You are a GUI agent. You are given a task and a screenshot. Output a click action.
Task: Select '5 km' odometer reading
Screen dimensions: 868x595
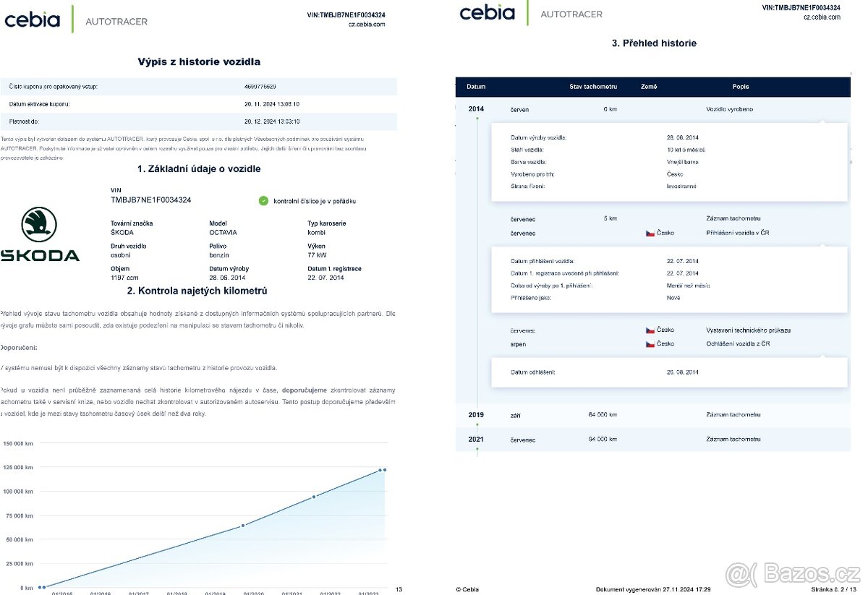[x=610, y=218]
